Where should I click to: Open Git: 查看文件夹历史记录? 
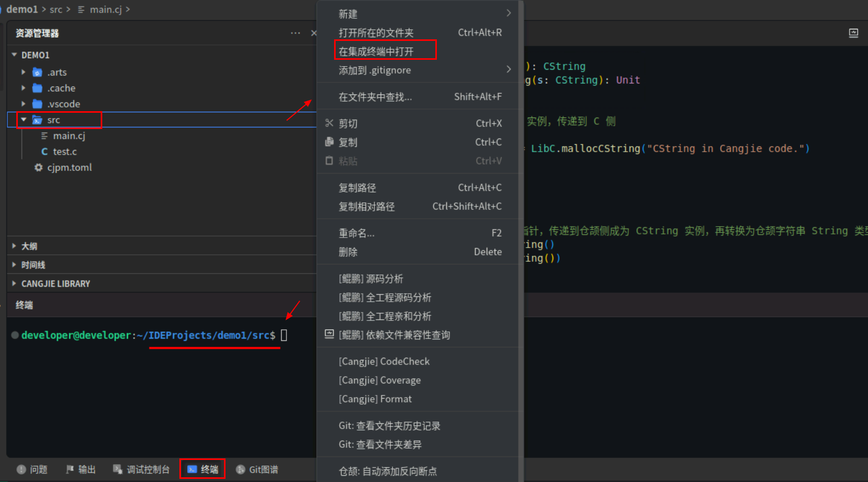coord(417,426)
